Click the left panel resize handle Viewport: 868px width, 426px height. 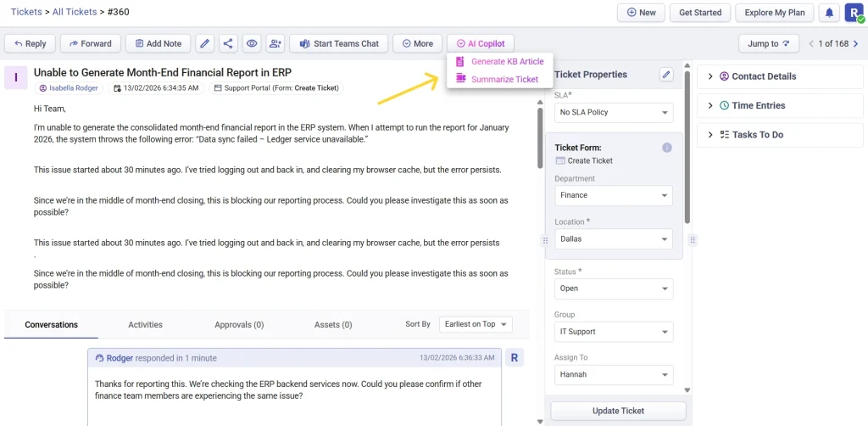pos(545,240)
